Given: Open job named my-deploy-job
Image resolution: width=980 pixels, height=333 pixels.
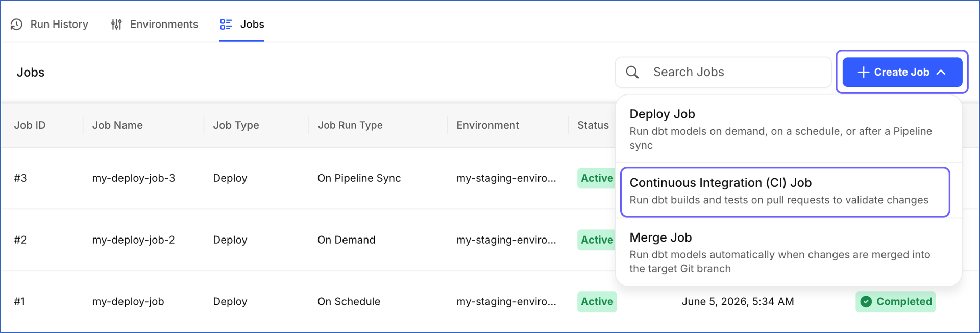Looking at the screenshot, I should pos(128,302).
